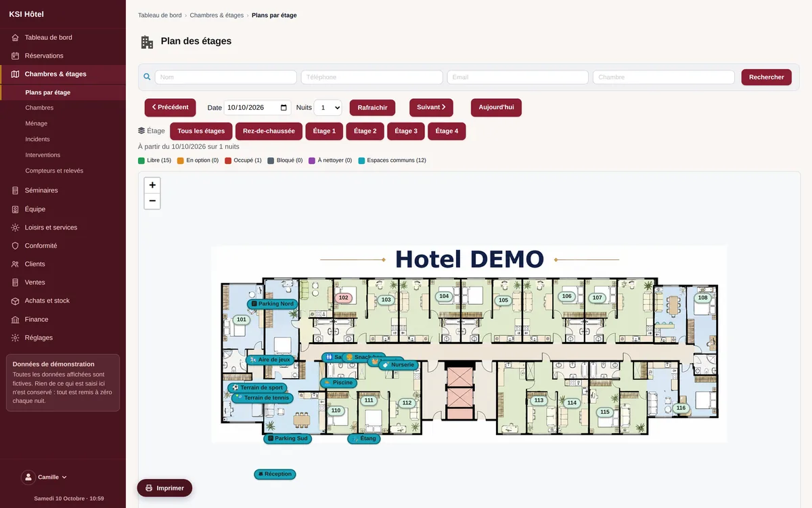Open Réservations calendar icon in sidebar
The image size is (812, 508).
click(15, 56)
